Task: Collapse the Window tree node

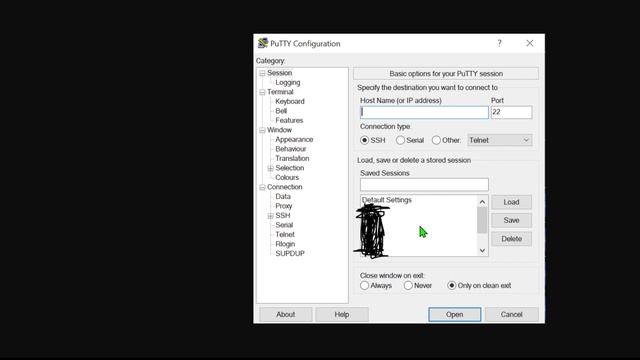Action: [262, 130]
